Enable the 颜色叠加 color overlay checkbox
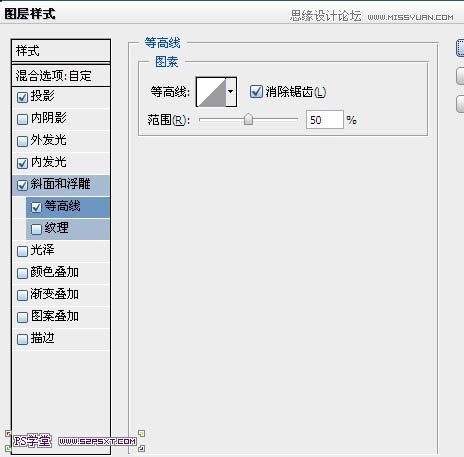This screenshot has height=457, width=464. [22, 273]
